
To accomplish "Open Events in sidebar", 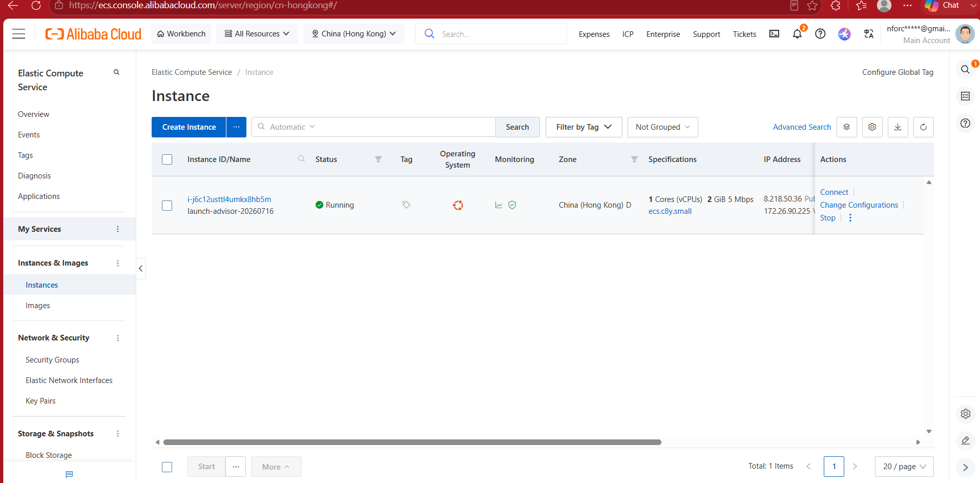I will point(29,135).
